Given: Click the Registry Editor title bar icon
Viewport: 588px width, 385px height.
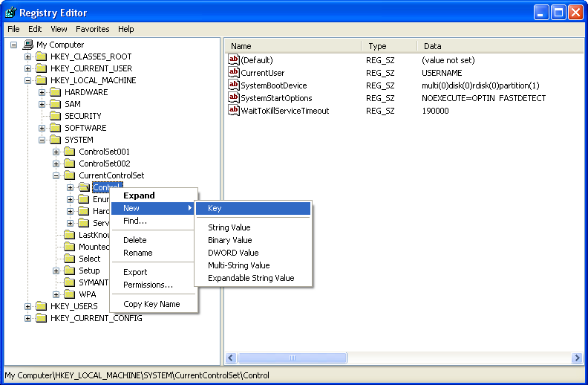Looking at the screenshot, I should [x=10, y=13].
